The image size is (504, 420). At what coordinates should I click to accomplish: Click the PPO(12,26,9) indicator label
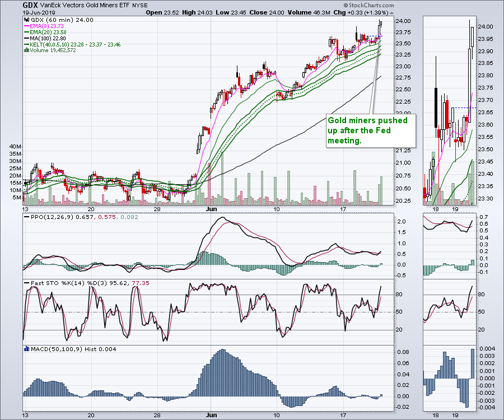[53, 217]
